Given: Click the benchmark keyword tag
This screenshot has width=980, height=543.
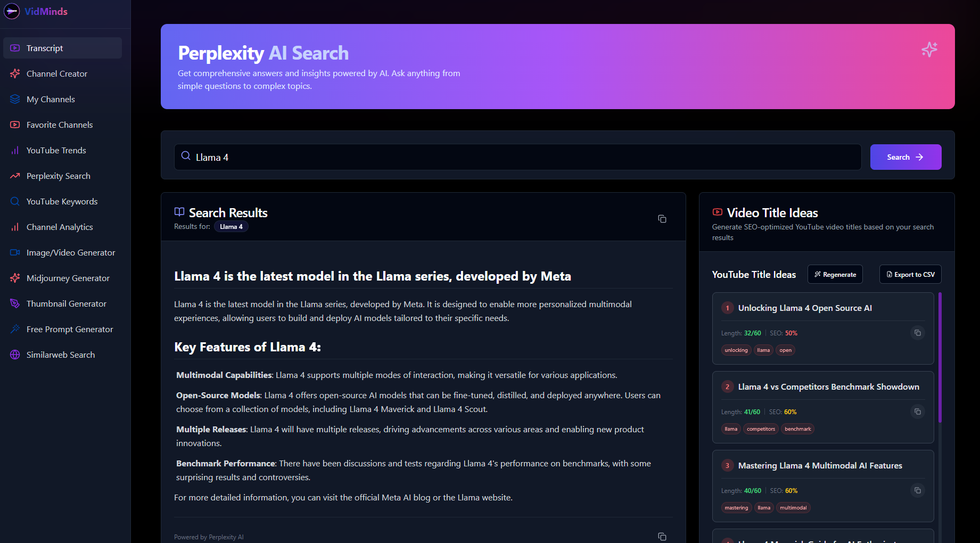Looking at the screenshot, I should click(x=797, y=429).
